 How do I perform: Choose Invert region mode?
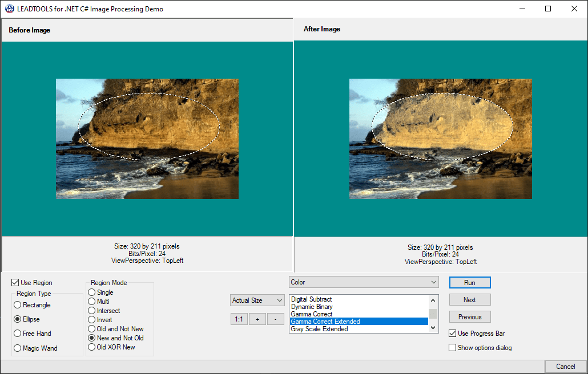coord(94,319)
